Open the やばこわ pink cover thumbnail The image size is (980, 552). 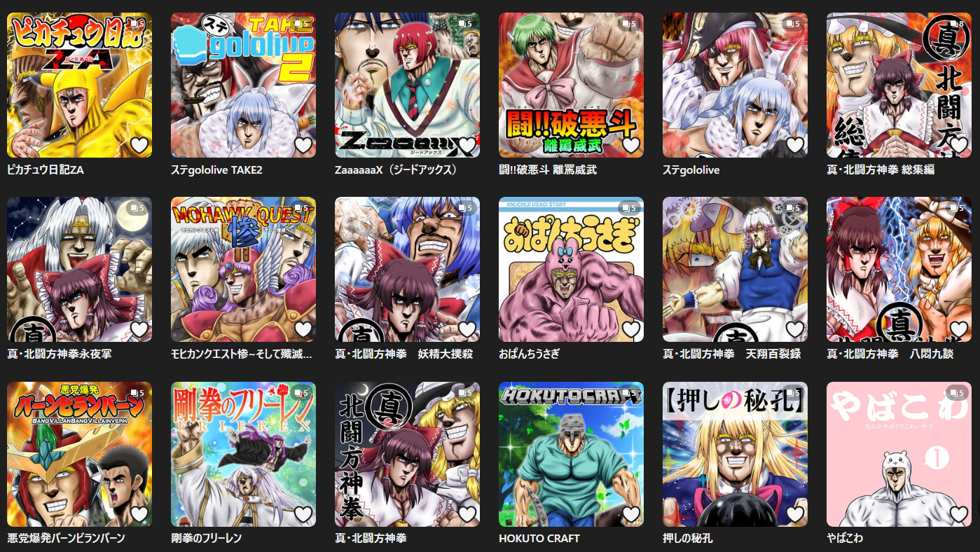(899, 454)
